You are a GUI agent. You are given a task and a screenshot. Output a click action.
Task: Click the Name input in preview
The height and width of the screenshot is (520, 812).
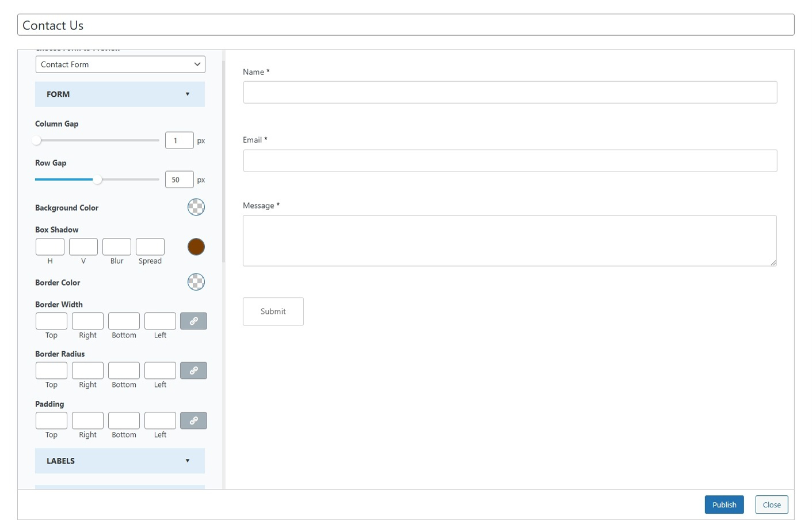pyautogui.click(x=510, y=93)
